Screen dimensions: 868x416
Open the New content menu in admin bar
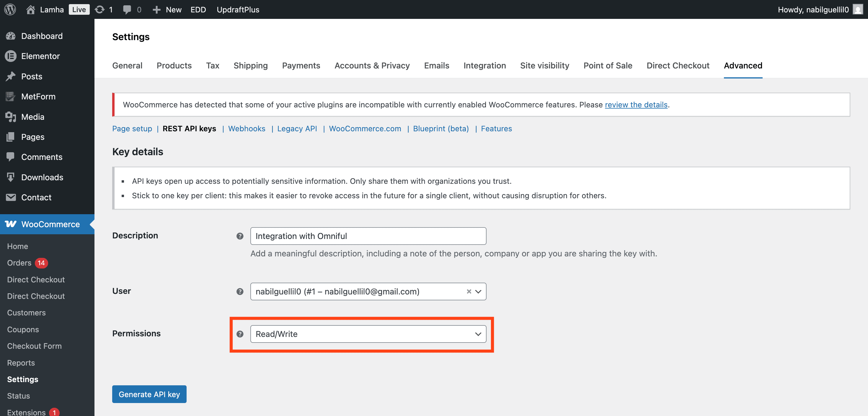[167, 9]
